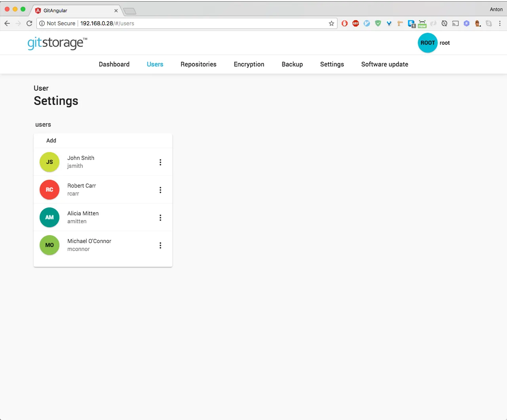Click the Adblock Plus extension icon

pos(355,23)
